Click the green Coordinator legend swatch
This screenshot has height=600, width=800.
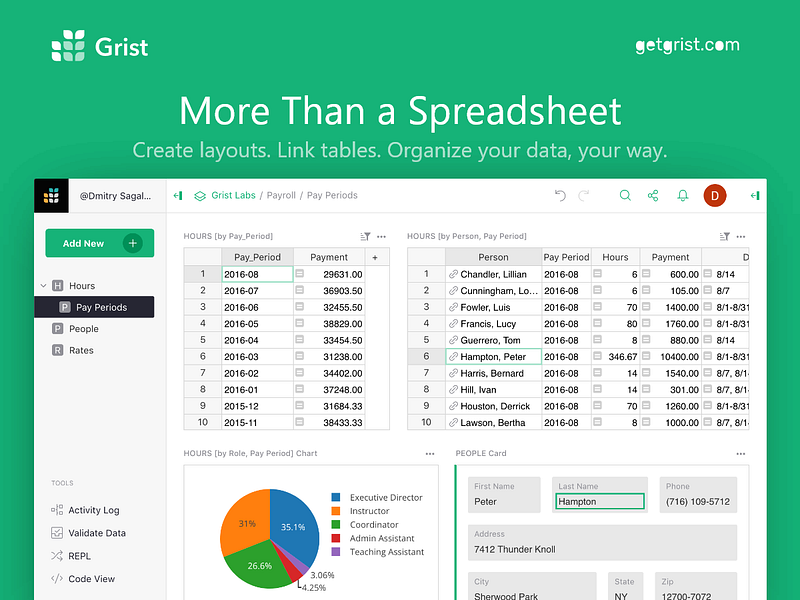336,524
